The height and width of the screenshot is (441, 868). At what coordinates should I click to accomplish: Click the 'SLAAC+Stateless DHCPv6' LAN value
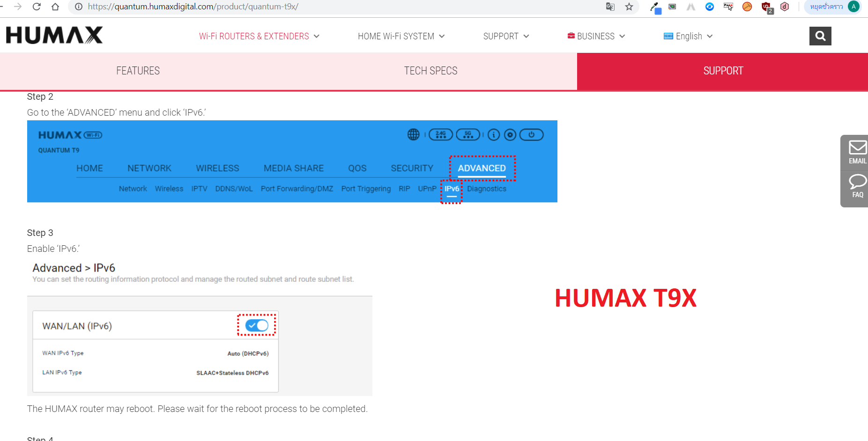[232, 373]
